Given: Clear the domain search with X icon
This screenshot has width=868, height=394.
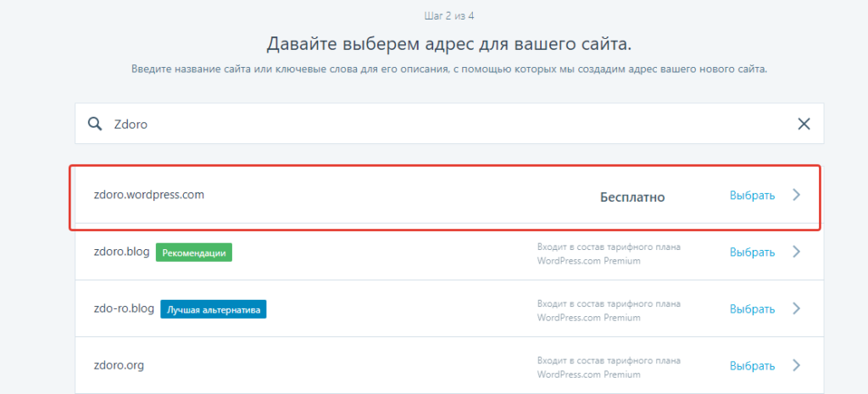Looking at the screenshot, I should click(x=804, y=124).
